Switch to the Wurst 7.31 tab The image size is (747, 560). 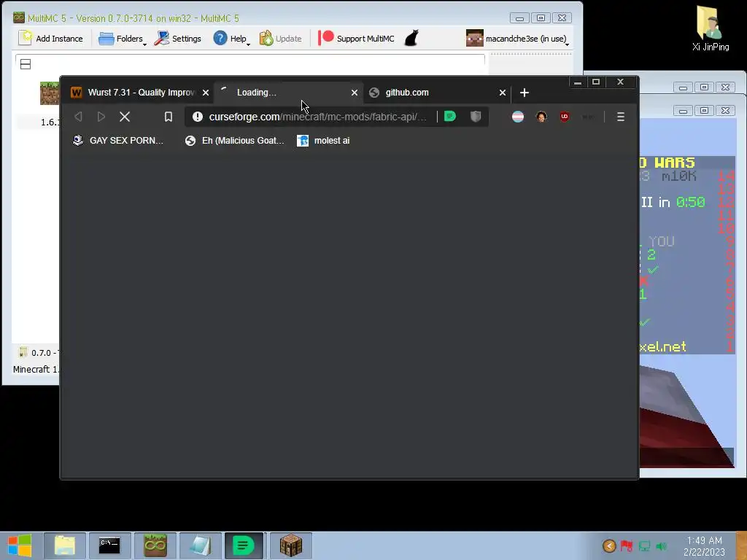tap(141, 93)
